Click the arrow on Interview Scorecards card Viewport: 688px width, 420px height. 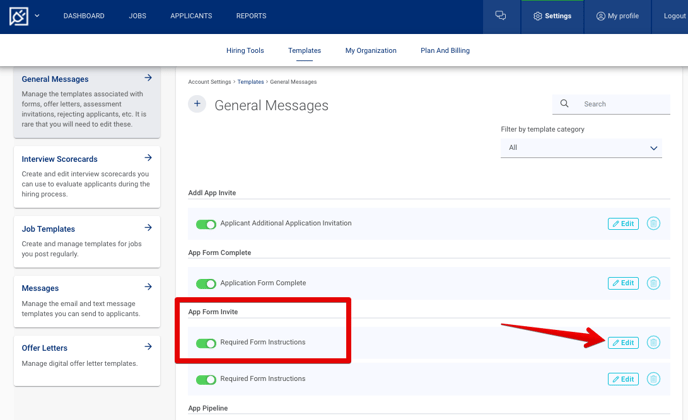tap(148, 158)
